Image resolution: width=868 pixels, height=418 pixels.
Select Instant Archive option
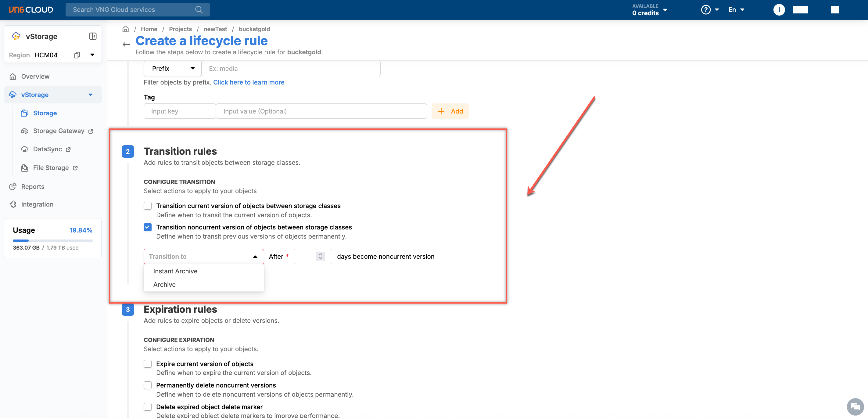pos(175,271)
